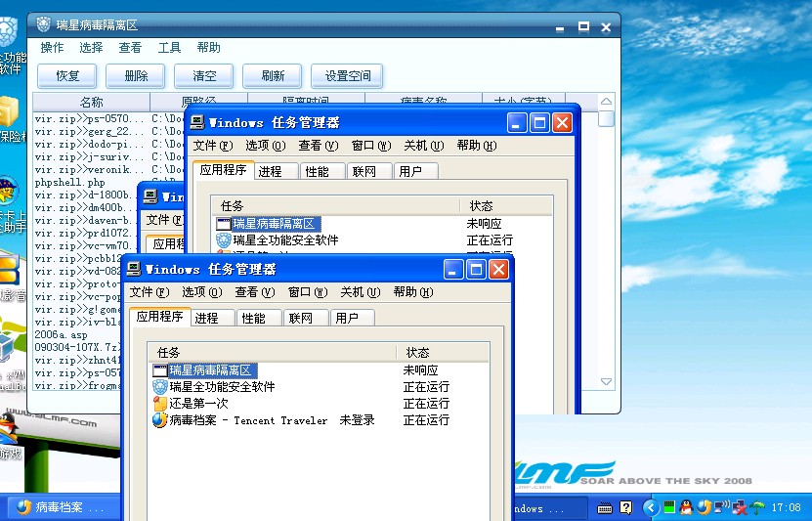Click the folder icon beside 还是第一次 task
The width and height of the screenshot is (812, 521).
(x=160, y=404)
